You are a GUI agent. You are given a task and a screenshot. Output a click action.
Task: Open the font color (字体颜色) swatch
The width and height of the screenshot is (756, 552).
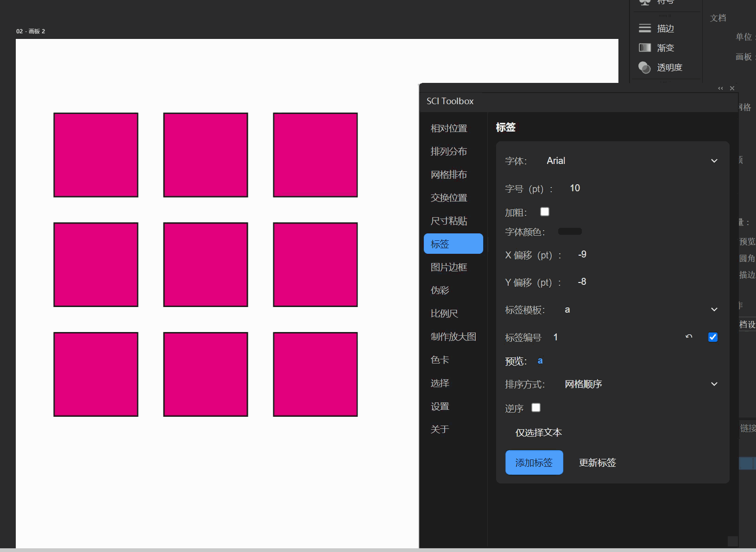pos(570,232)
